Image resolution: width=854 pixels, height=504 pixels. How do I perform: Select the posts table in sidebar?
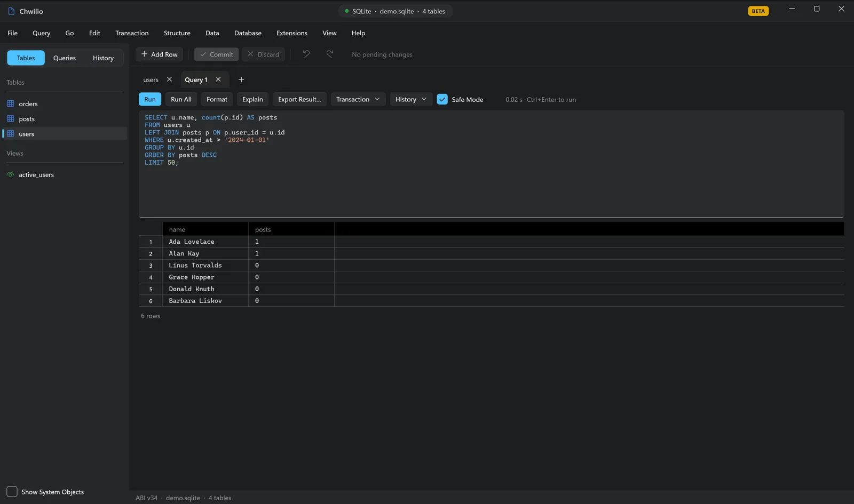(x=65, y=118)
